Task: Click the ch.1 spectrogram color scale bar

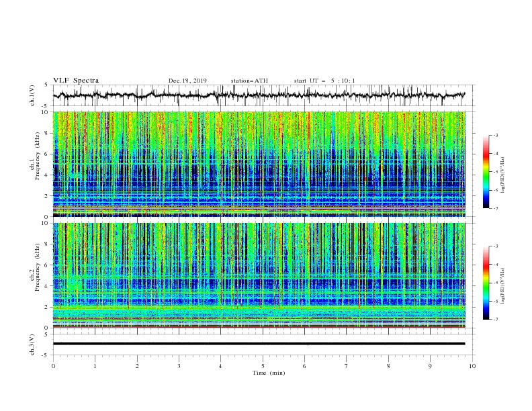Action: [486, 171]
